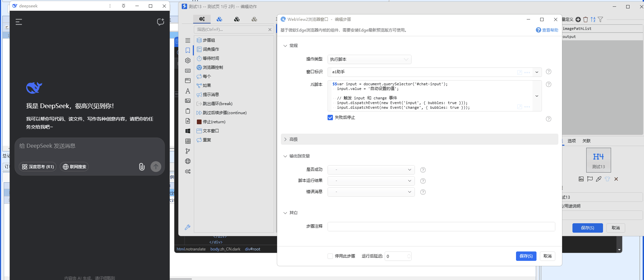
Task: Click the wrench tool icon
Action: pyautogui.click(x=187, y=227)
